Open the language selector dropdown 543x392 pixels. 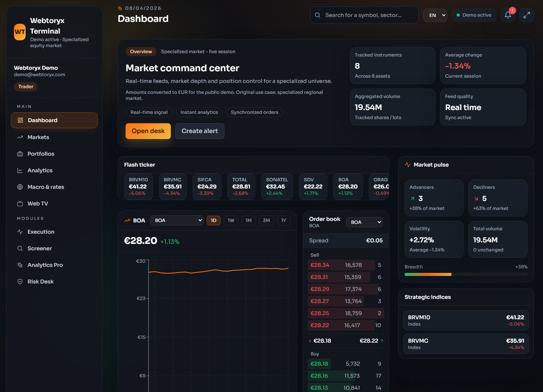[435, 15]
